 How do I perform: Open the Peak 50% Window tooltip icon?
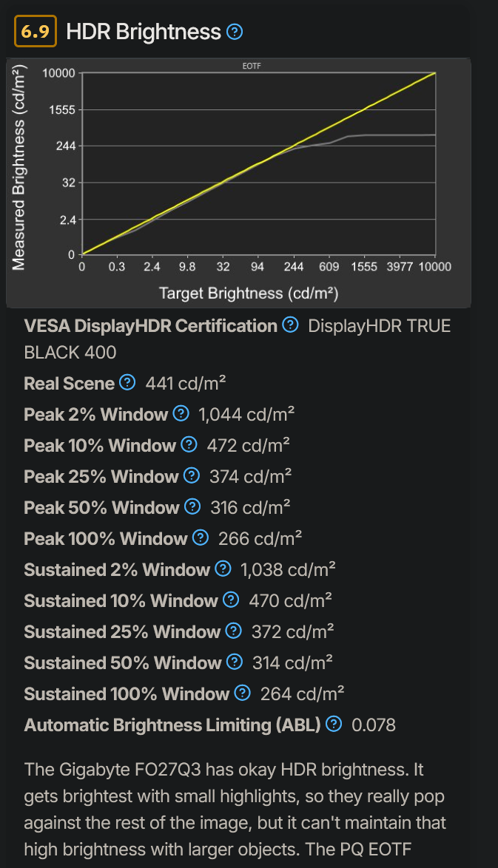(x=192, y=507)
